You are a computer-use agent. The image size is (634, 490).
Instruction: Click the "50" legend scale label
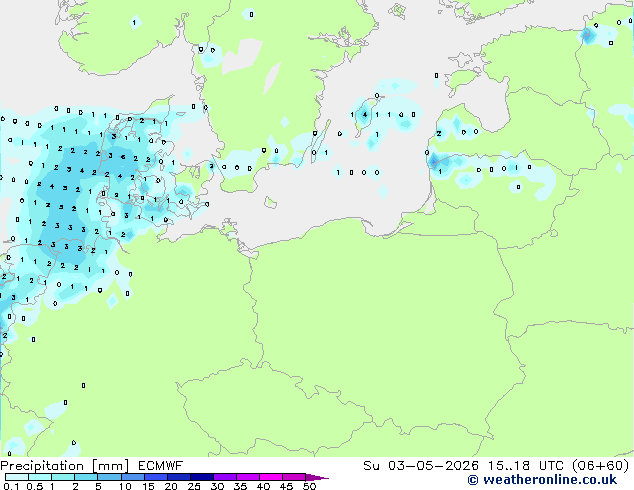pos(309,486)
